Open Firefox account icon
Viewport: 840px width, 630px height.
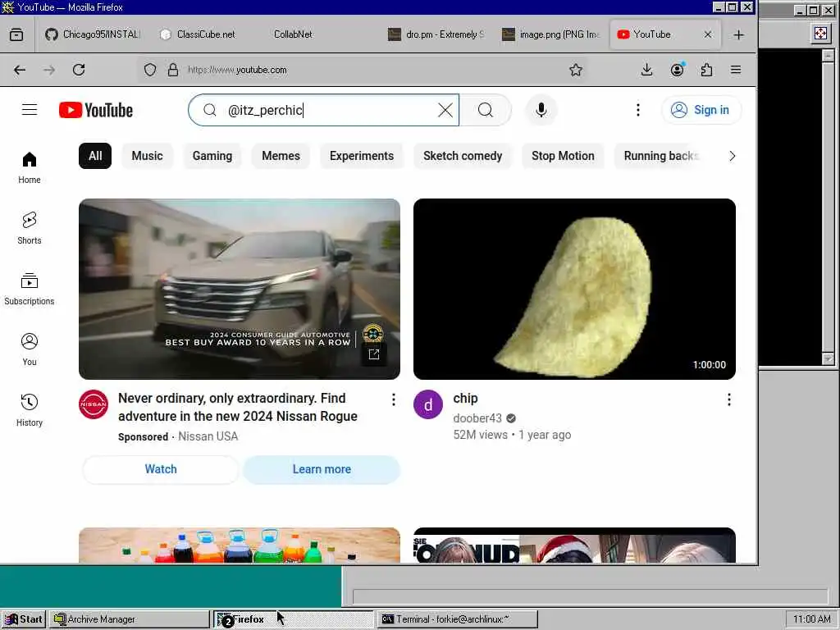pos(677,70)
